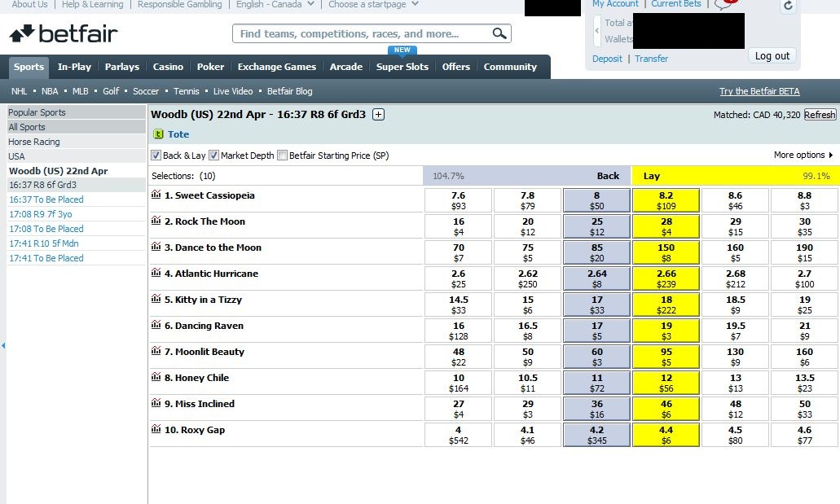
Task: Open graph icon for Dancing Raven
Action: click(x=156, y=325)
